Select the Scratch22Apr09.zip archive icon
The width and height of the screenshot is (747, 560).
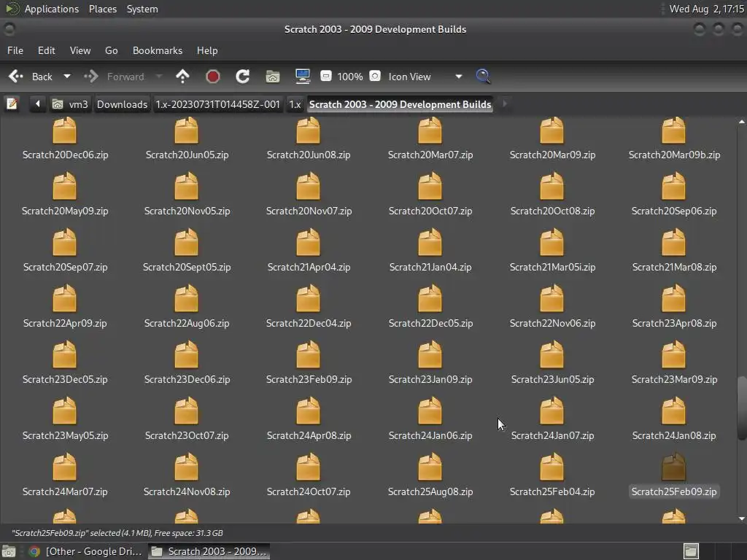(x=65, y=298)
